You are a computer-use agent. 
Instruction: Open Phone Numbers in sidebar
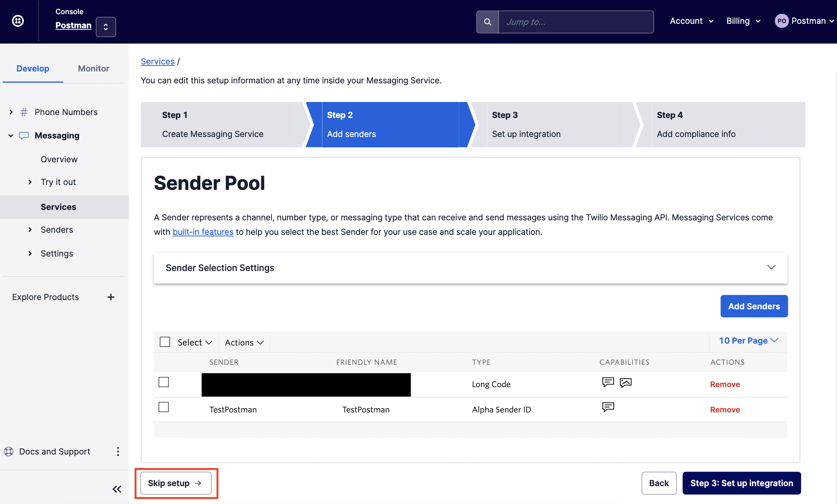[66, 112]
